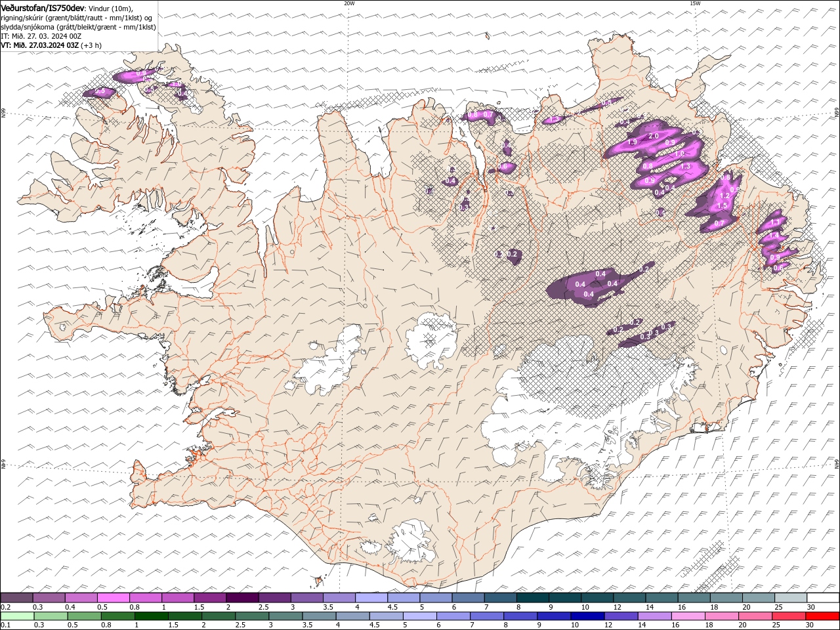Click the rain legend swatch between 2.5 and 3

click(x=251, y=616)
